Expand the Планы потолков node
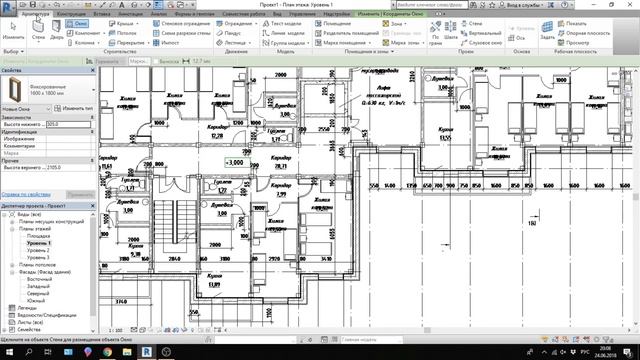Screen dimensions: 640x360 pyautogui.click(x=12, y=265)
